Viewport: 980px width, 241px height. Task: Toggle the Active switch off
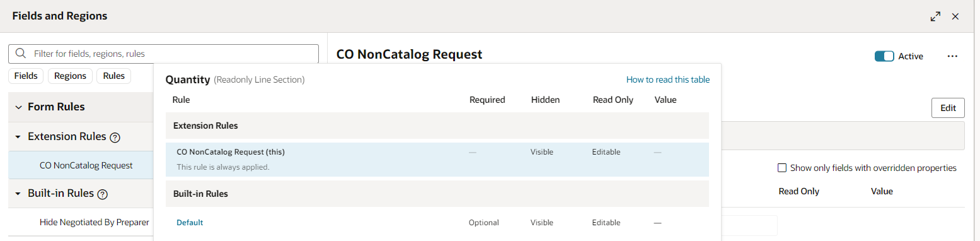tap(884, 56)
